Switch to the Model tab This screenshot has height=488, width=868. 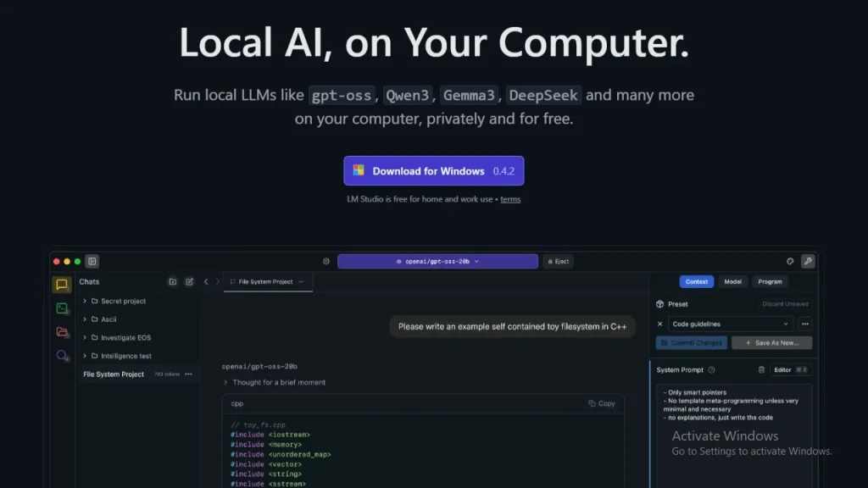point(732,281)
